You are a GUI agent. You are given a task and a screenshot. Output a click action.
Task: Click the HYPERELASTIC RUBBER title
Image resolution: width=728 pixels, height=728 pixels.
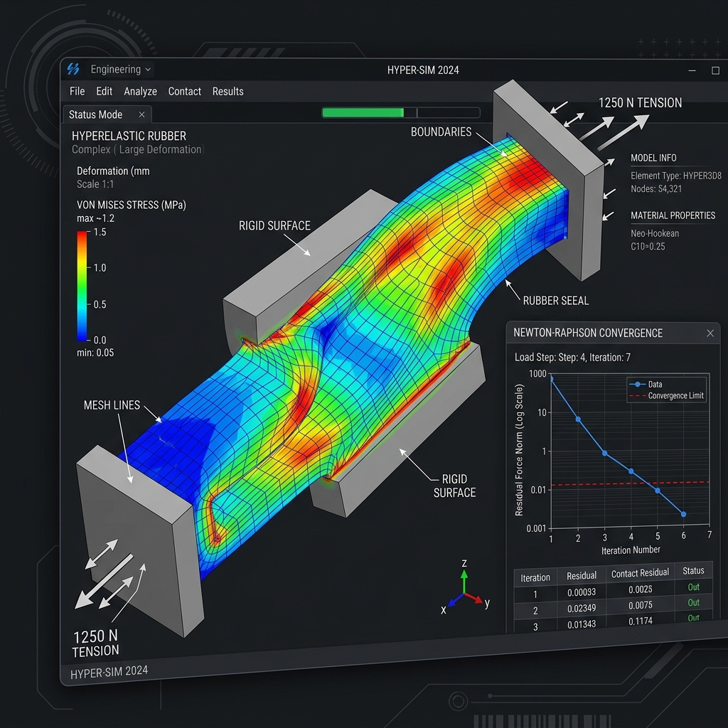129,136
